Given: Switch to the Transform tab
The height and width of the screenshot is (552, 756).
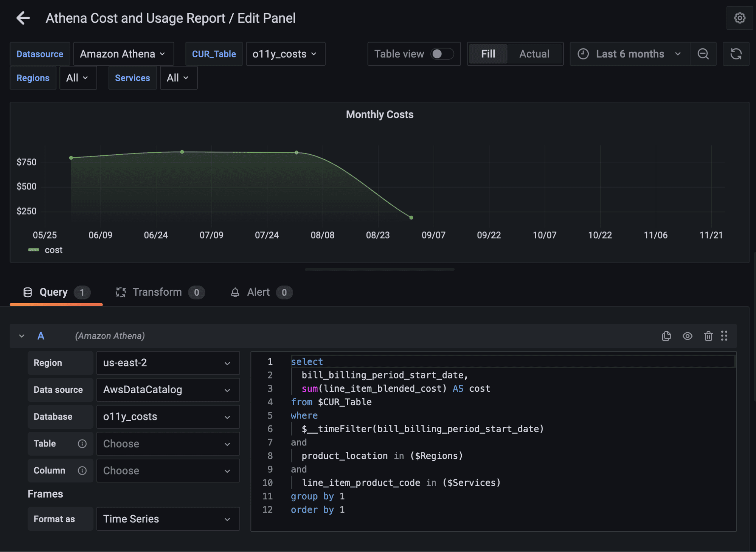Looking at the screenshot, I should click(x=158, y=292).
